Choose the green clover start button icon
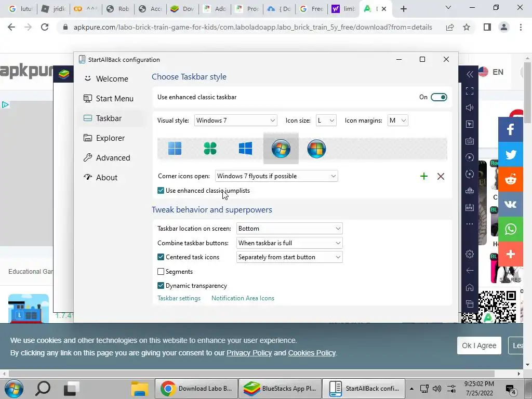Viewport: 532px width, 399px height. pyautogui.click(x=210, y=148)
